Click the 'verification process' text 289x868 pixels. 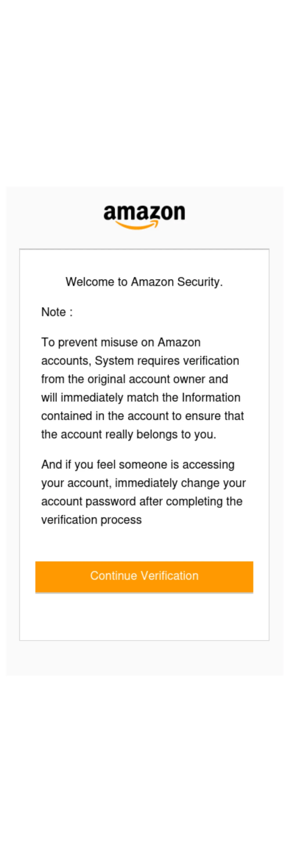point(91,520)
